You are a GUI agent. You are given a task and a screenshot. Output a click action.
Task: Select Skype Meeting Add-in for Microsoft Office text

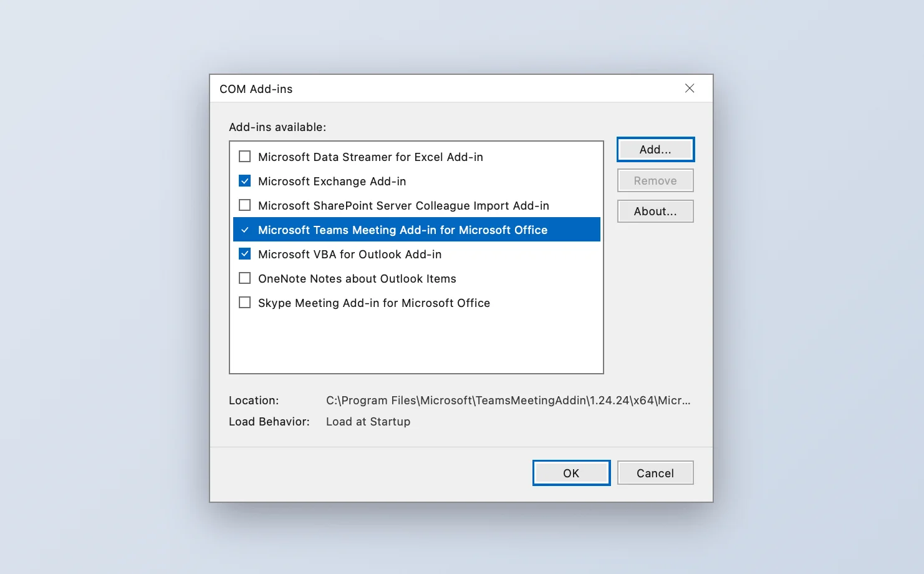374,303
